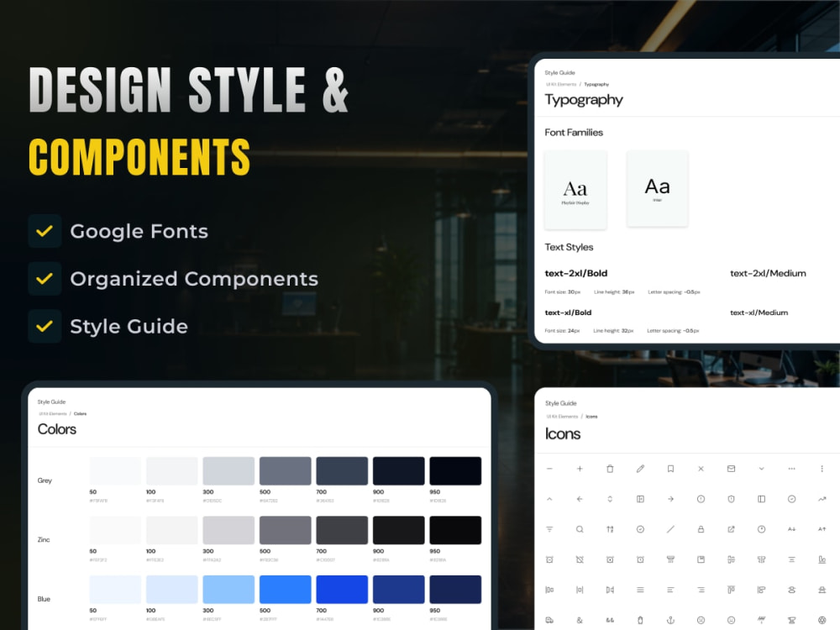Viewport: 840px width, 630px height.
Task: Click the text-2xl/Medium style label
Action: click(768, 273)
